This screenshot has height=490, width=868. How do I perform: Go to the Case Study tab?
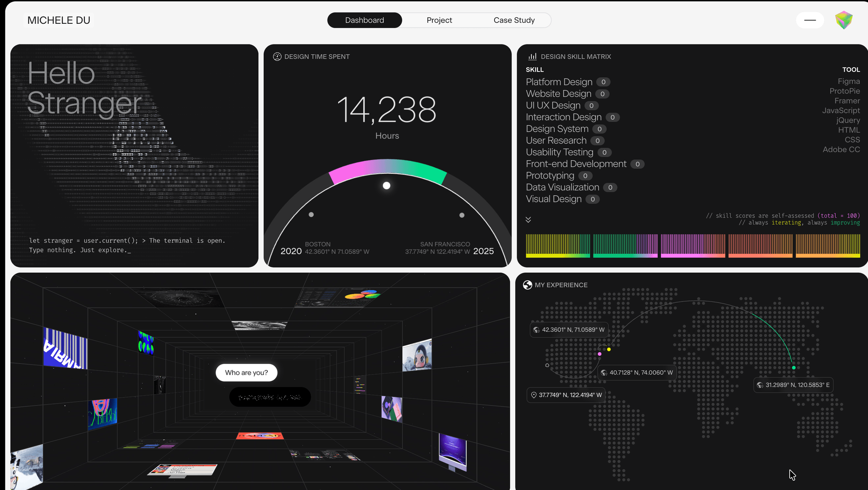pyautogui.click(x=514, y=20)
